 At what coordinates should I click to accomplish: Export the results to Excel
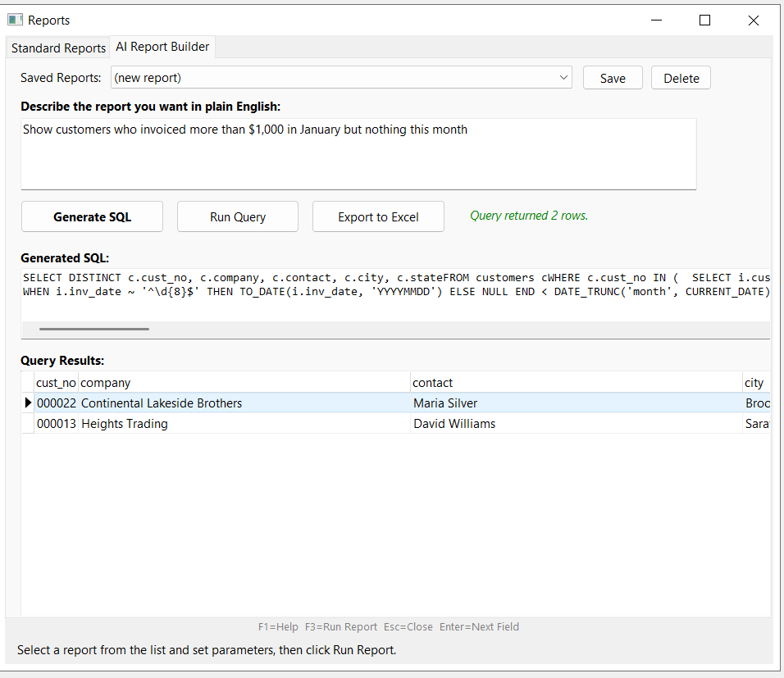[x=377, y=216]
